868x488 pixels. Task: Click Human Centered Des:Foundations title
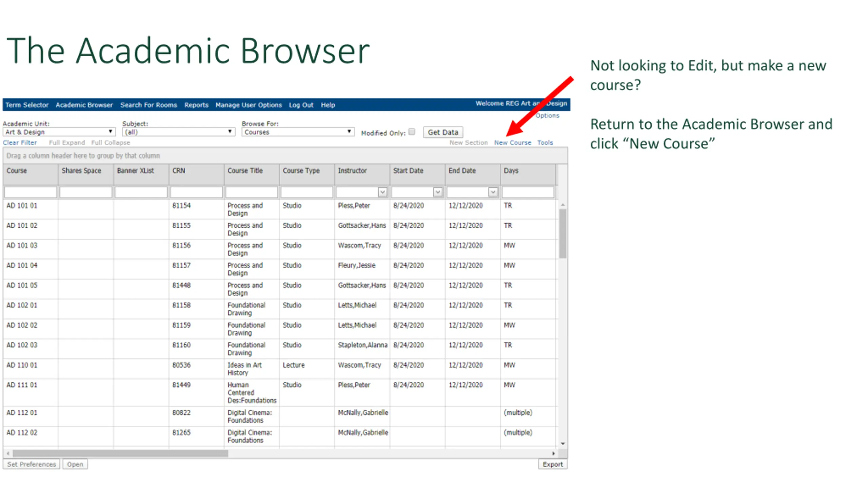(x=252, y=393)
